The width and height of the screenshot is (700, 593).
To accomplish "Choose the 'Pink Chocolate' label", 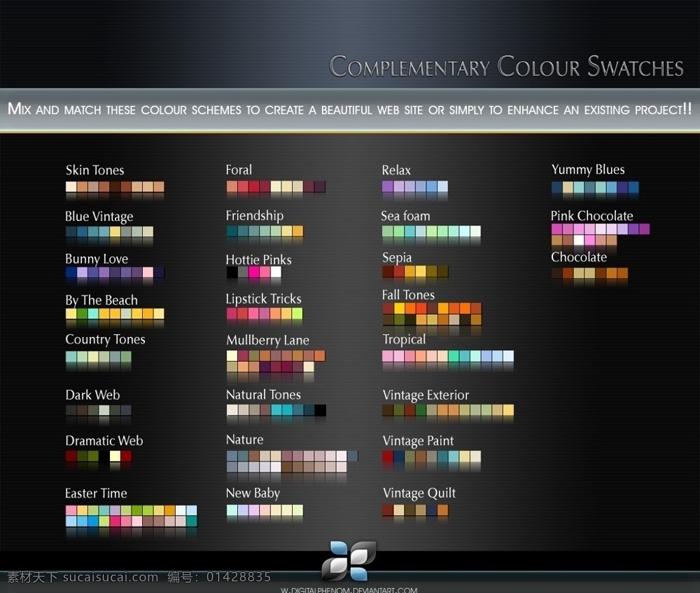I will pos(592,216).
